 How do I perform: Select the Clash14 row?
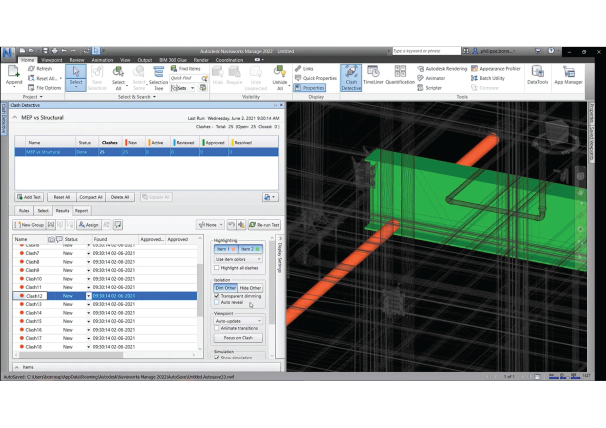coord(105,313)
